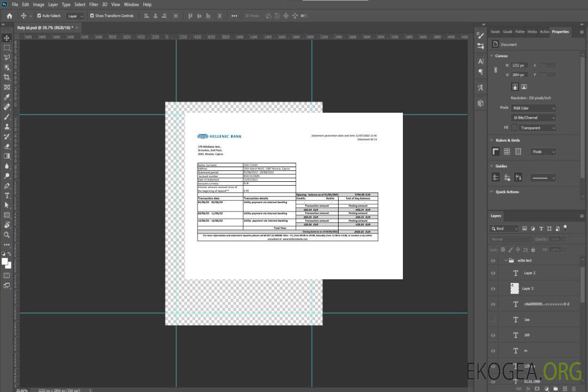588x392 pixels.
Task: Pick the Zoom tool magnifier
Action: click(7, 235)
